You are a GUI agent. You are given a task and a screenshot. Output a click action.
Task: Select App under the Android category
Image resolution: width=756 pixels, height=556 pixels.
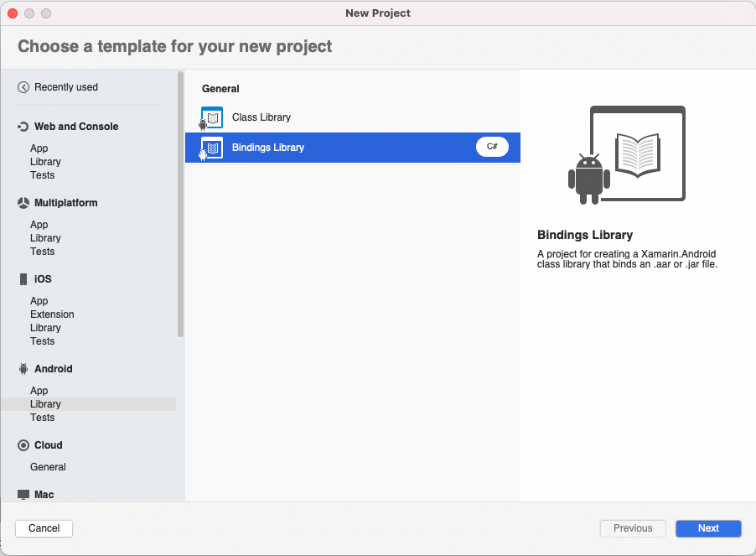[x=40, y=390]
